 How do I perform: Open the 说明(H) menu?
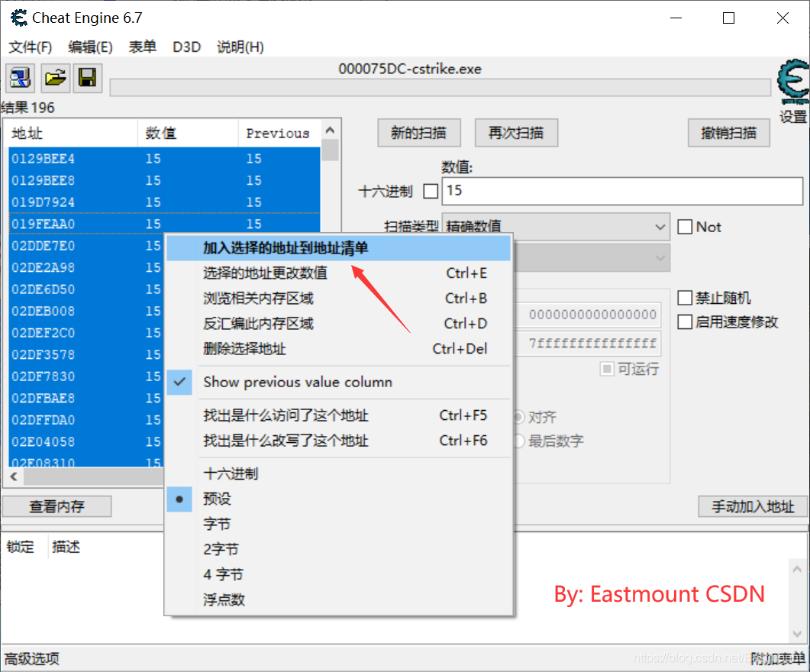coord(240,47)
